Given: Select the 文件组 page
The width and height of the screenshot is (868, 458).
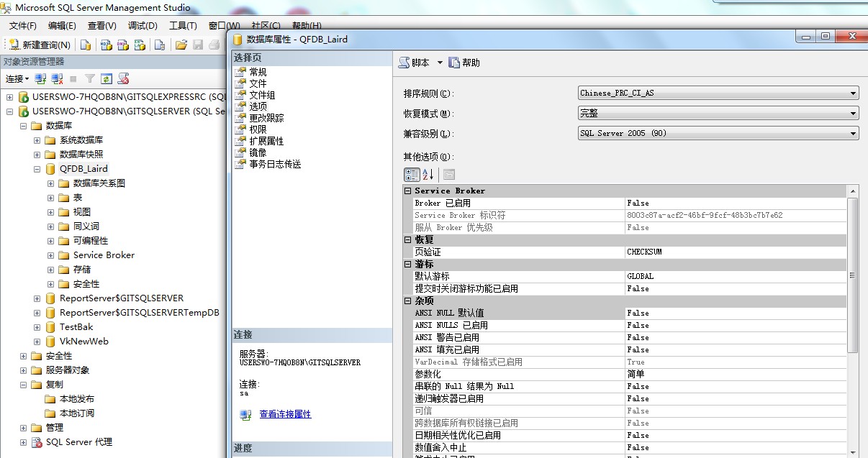Looking at the screenshot, I should click(x=262, y=95).
